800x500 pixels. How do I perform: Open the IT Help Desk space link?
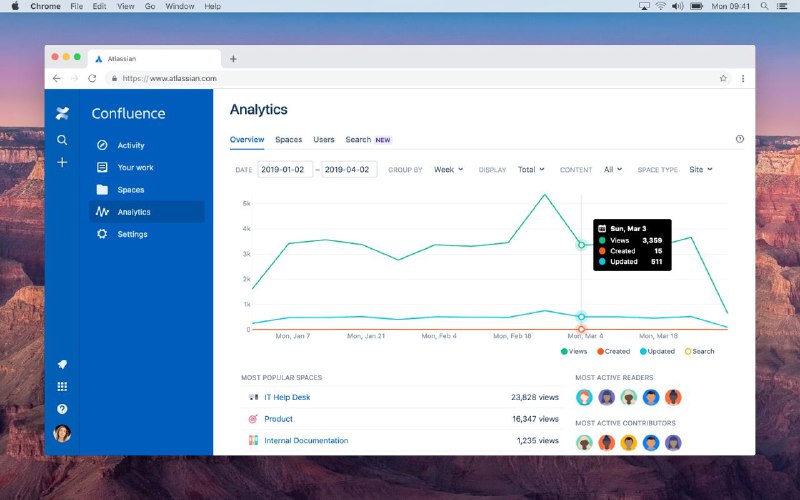(x=287, y=397)
